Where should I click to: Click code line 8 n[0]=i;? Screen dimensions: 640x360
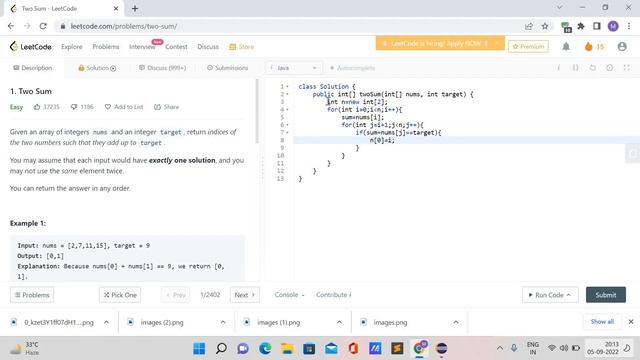click(382, 140)
